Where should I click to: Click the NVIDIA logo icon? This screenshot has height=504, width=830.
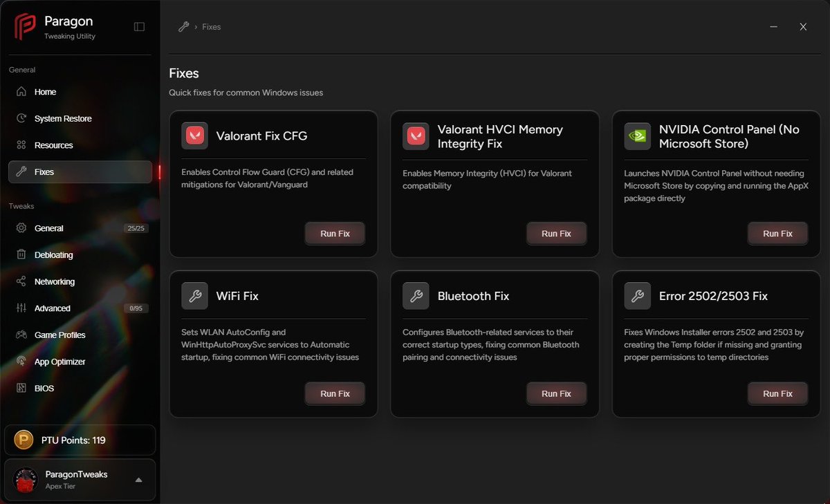click(x=638, y=136)
